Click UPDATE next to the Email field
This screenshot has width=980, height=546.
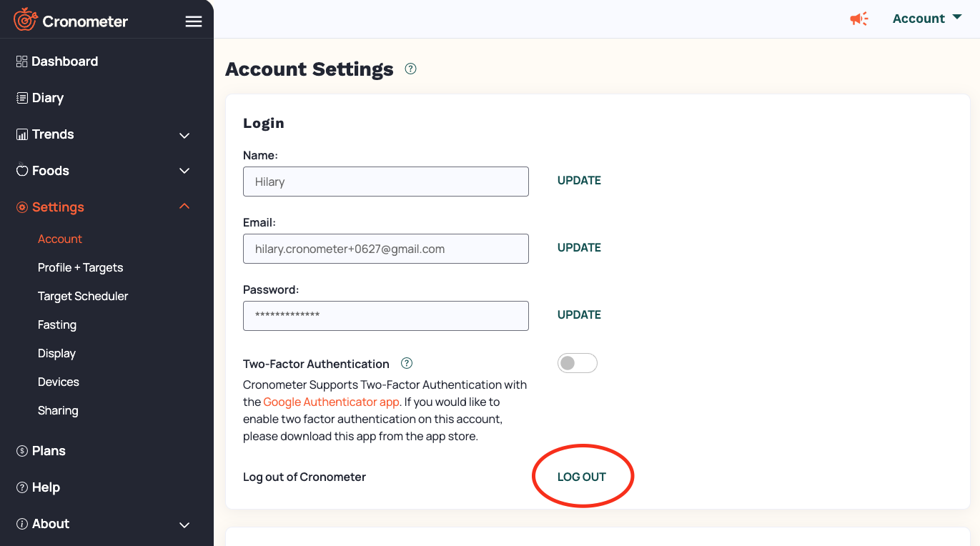[579, 247]
